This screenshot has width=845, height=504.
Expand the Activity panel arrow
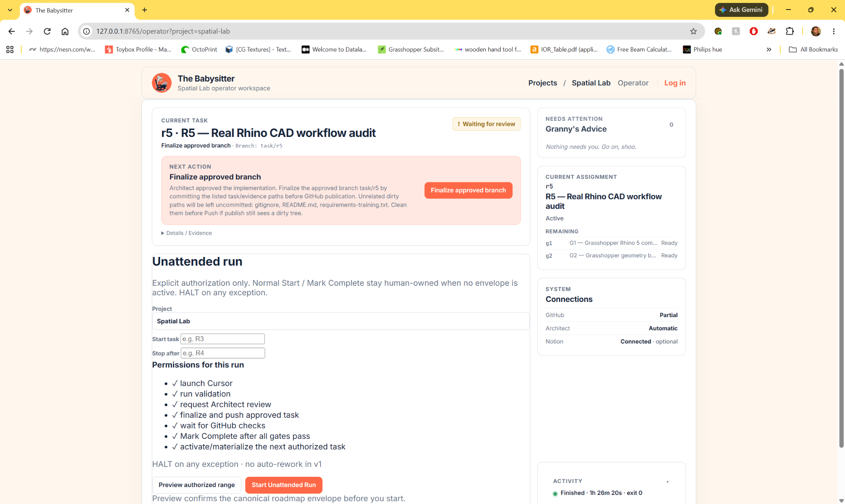pyautogui.click(x=668, y=481)
